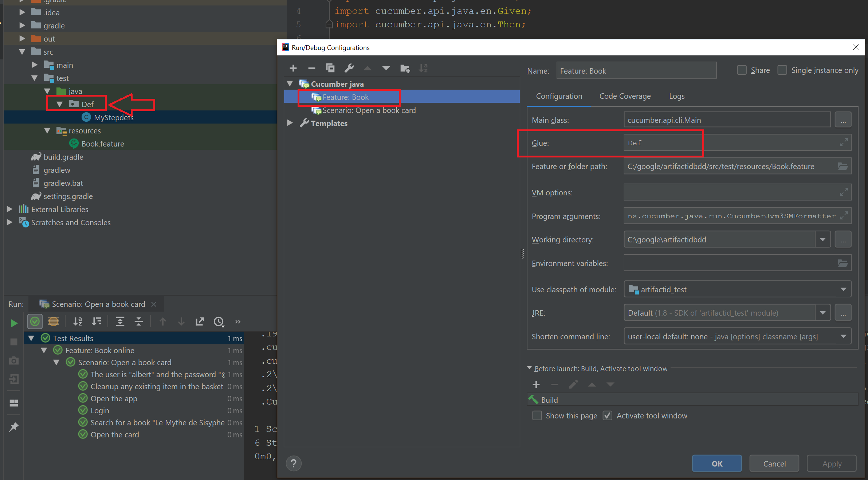Switch to the Code Coverage tab
Viewport: 868px width, 480px height.
[x=625, y=96]
